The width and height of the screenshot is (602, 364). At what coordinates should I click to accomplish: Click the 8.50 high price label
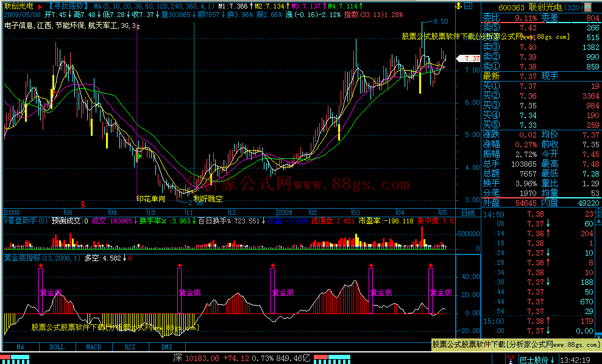click(x=441, y=21)
